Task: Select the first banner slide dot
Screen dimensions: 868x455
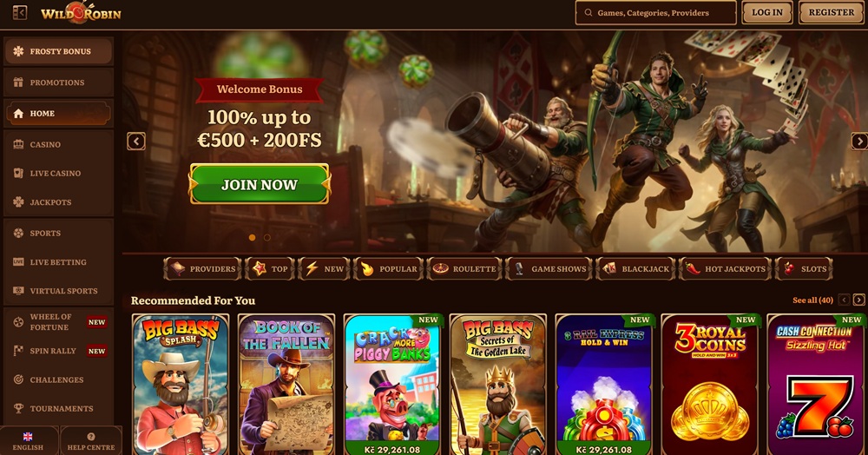Action: [x=253, y=237]
